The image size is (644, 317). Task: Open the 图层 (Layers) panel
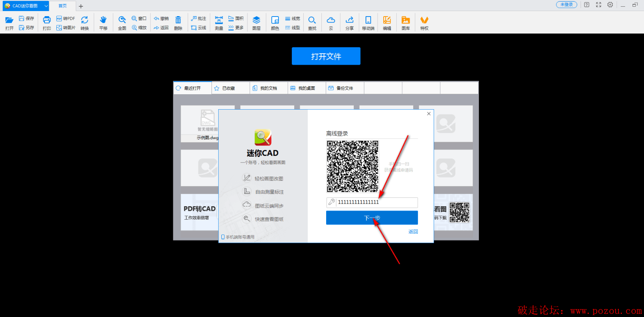point(256,23)
